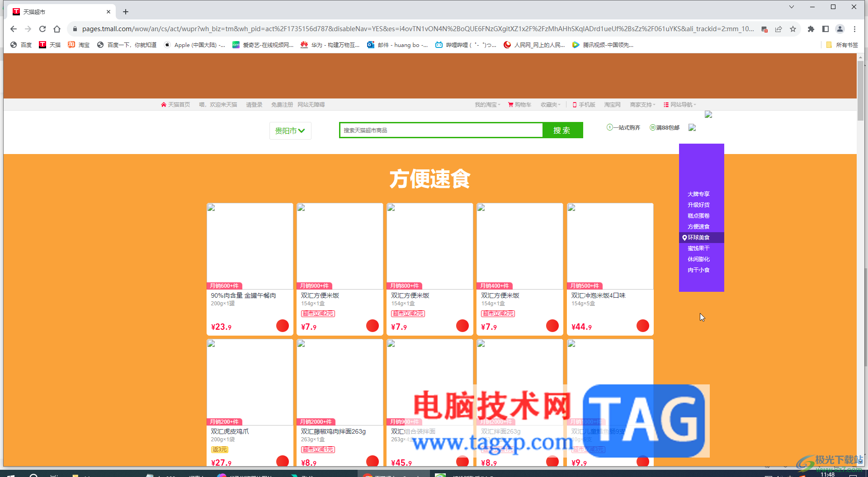Open the 淘宝网 link
Image resolution: width=868 pixels, height=477 pixels.
tap(613, 105)
